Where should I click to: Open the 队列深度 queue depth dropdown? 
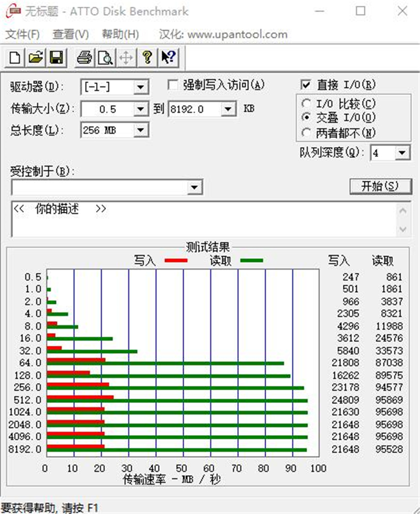(x=402, y=152)
